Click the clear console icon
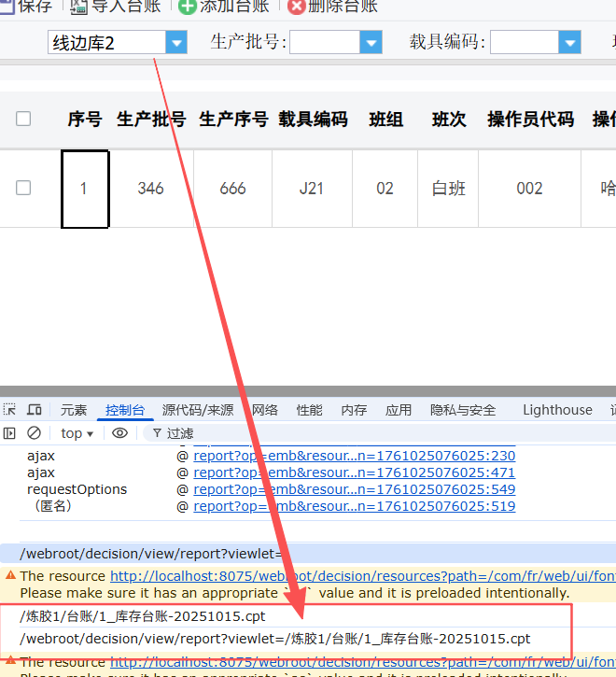The image size is (616, 677). coord(35,432)
